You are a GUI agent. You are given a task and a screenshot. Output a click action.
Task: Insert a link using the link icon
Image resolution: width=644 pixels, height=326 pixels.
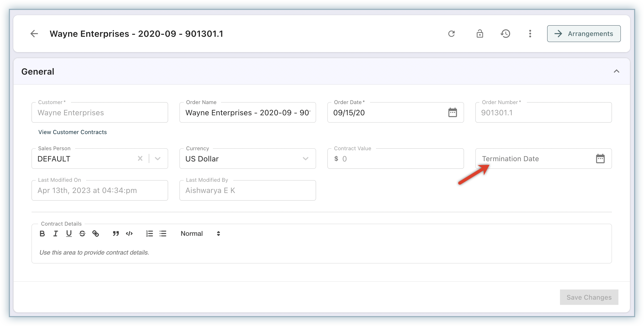[96, 234]
